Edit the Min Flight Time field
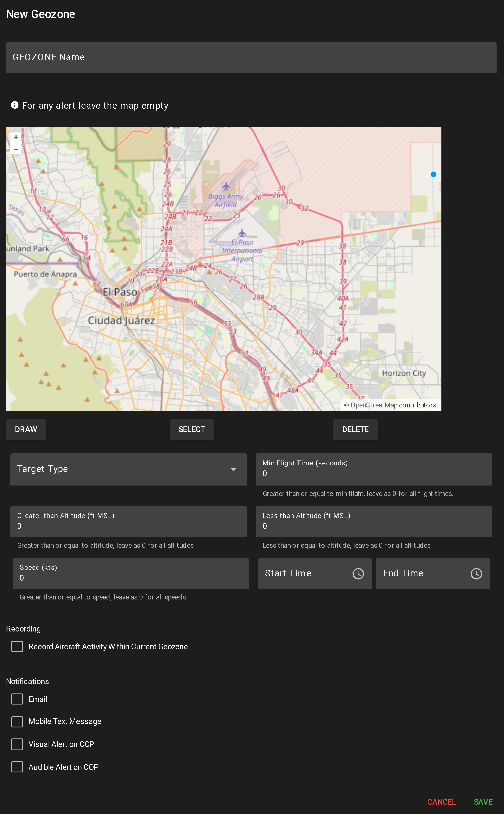504x814 pixels. coord(374,469)
